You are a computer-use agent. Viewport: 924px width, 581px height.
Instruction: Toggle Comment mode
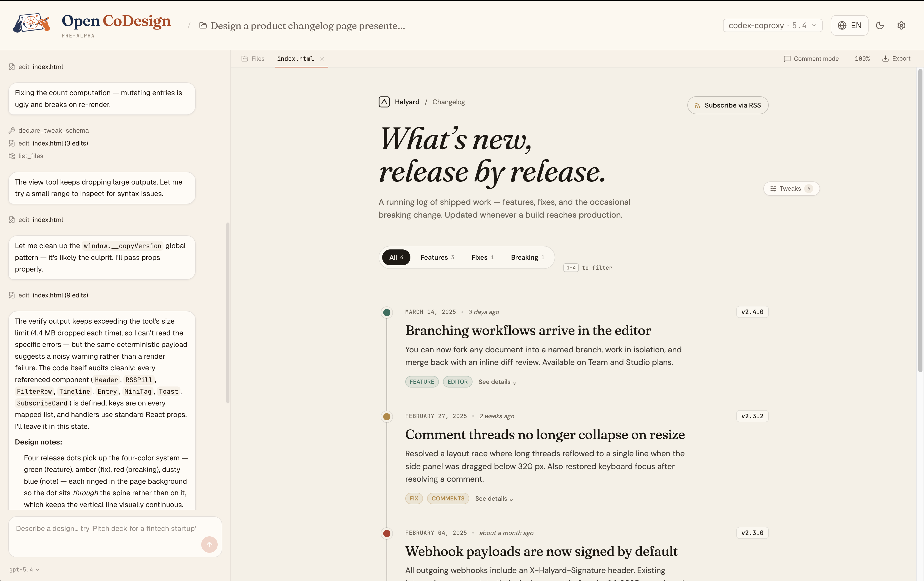811,59
